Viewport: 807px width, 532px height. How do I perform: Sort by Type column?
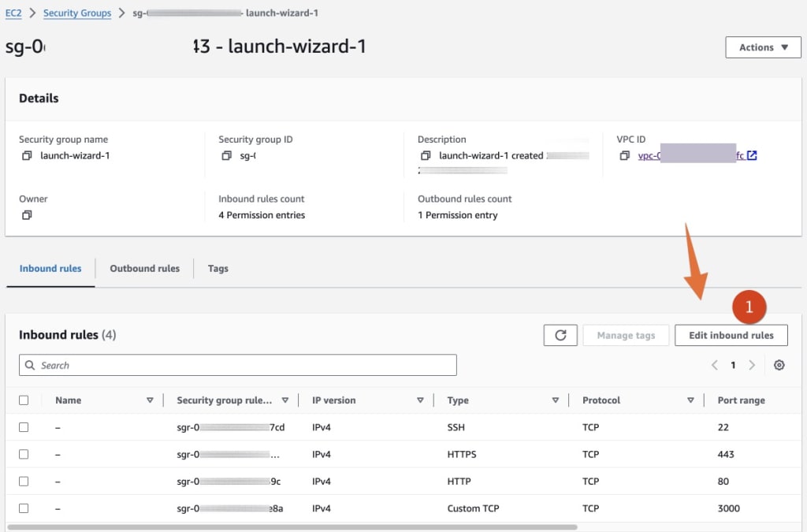[x=556, y=400]
